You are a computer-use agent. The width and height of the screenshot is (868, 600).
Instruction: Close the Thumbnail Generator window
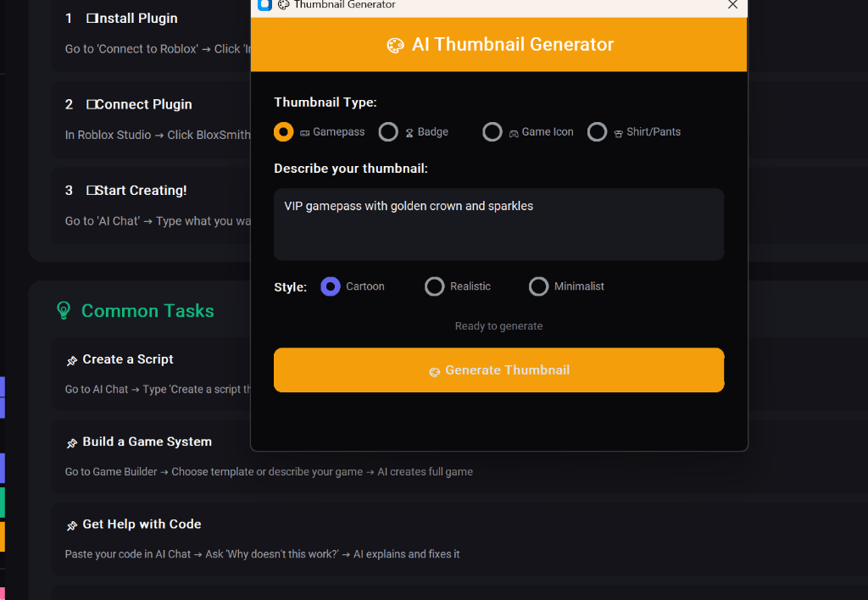pos(733,6)
